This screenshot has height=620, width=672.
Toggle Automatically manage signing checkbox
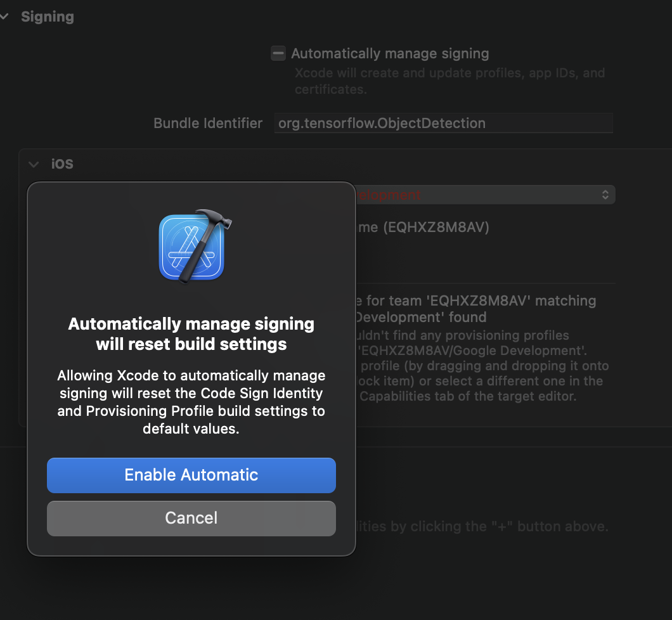pyautogui.click(x=278, y=53)
